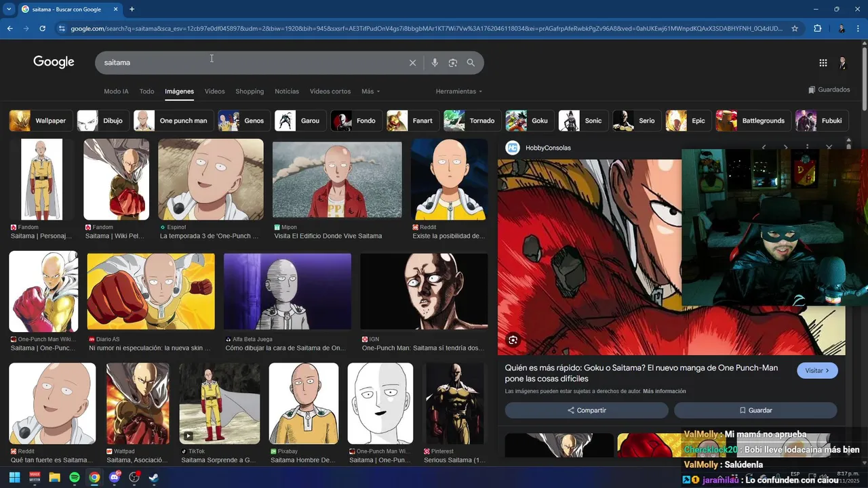Click the Visitar button
Image resolution: width=868 pixels, height=488 pixels.
click(x=817, y=371)
